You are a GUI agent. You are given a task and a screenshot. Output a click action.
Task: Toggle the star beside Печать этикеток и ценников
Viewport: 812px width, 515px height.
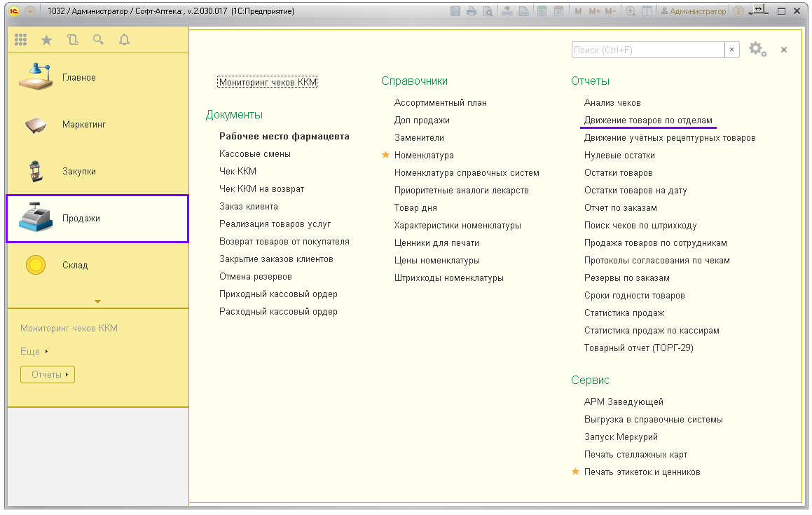point(576,472)
